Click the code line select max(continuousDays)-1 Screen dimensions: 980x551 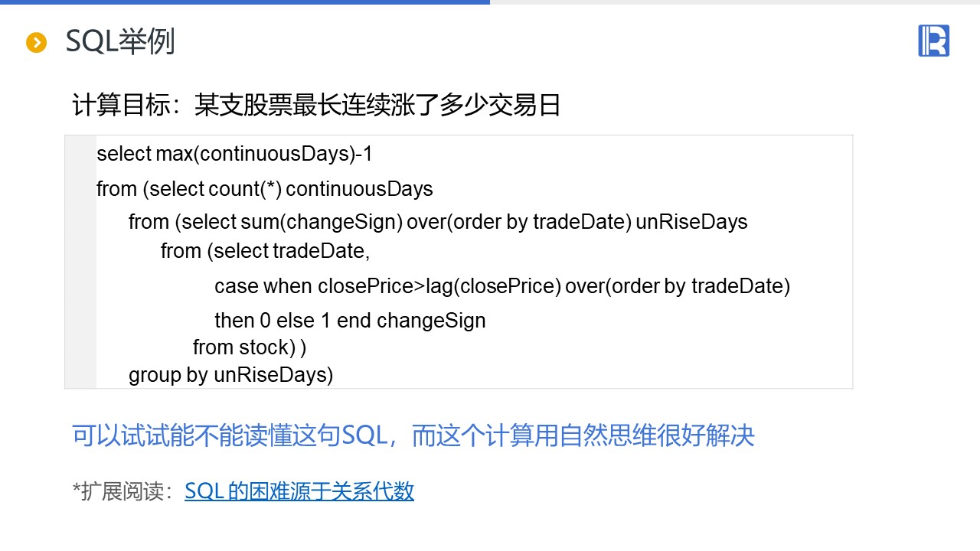coord(234,154)
